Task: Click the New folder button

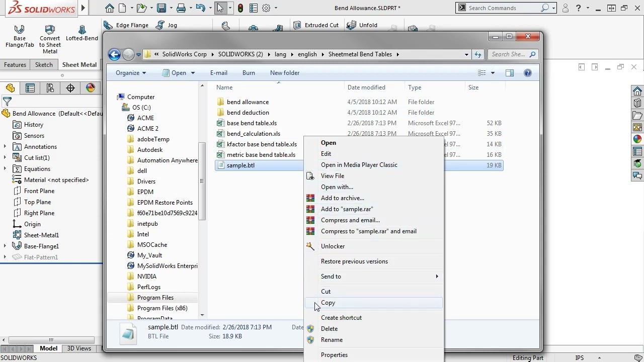Action: click(285, 73)
